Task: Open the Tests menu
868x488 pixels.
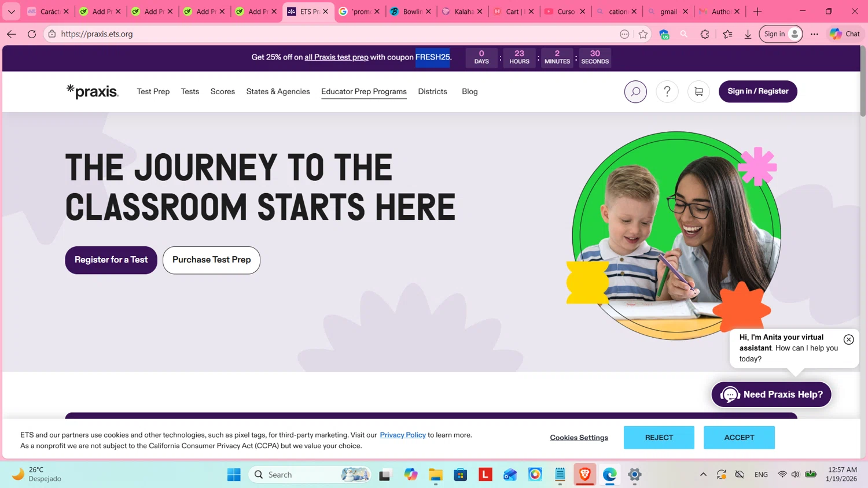Action: point(190,91)
